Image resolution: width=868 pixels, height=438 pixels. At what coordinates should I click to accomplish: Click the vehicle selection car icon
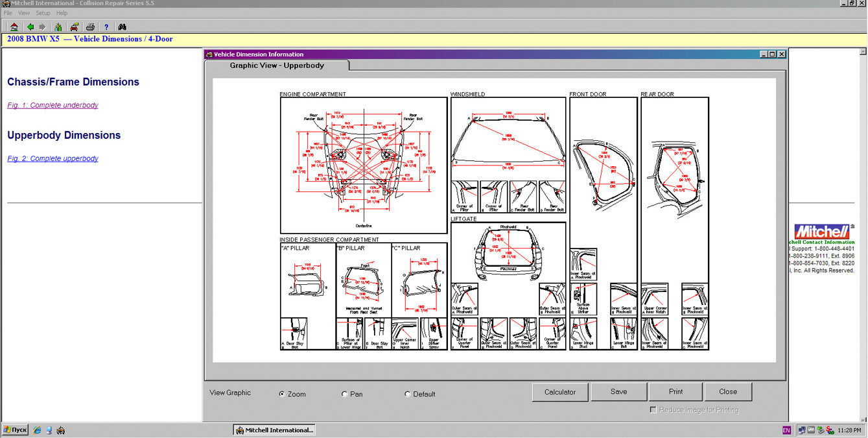(x=75, y=27)
